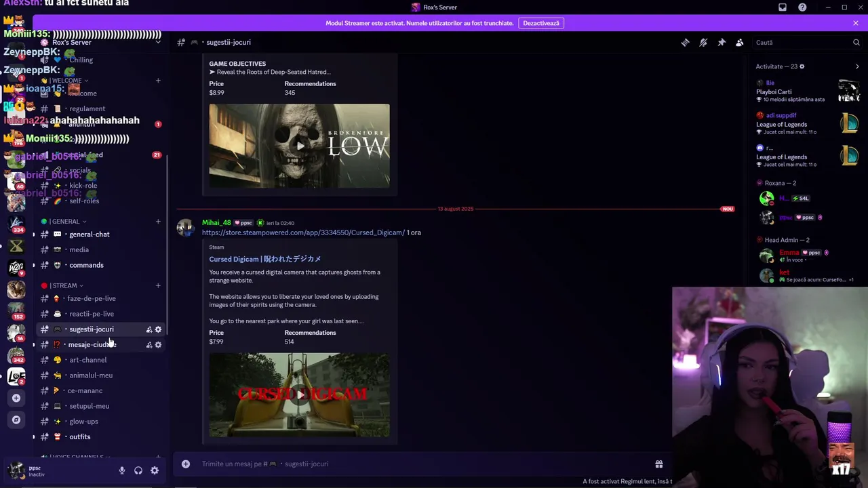Deafen with headphones icon

[x=138, y=470]
